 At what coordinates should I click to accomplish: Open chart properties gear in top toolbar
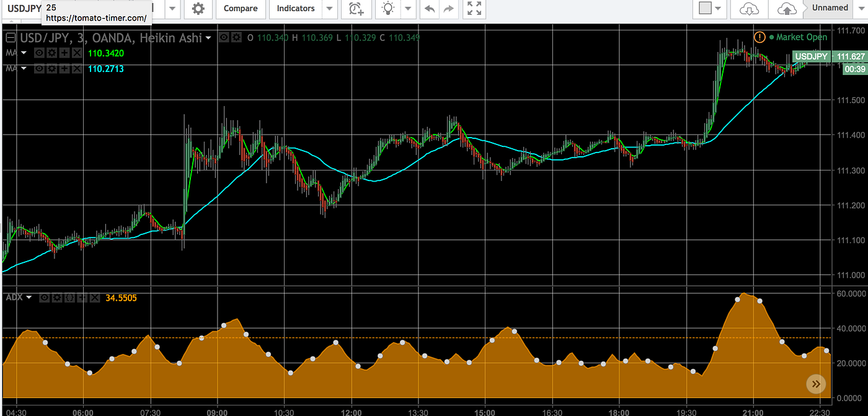pos(198,9)
